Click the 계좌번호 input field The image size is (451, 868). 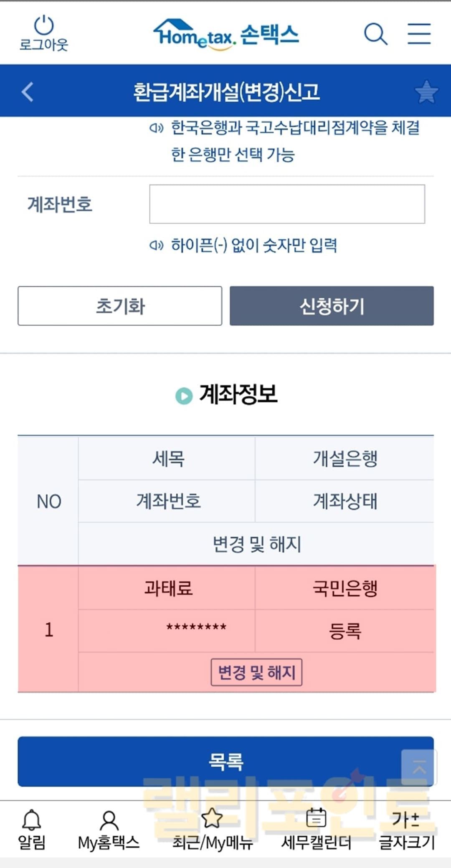point(287,204)
